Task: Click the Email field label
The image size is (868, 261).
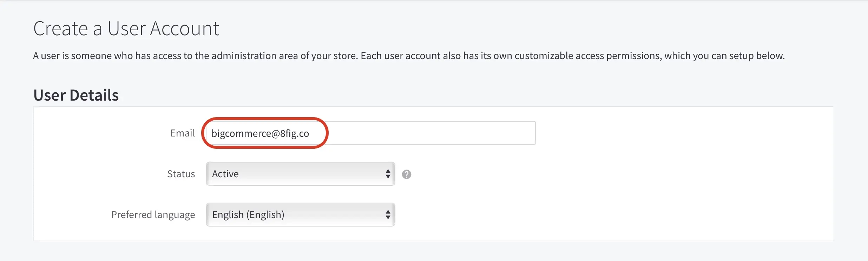Action: [x=182, y=133]
